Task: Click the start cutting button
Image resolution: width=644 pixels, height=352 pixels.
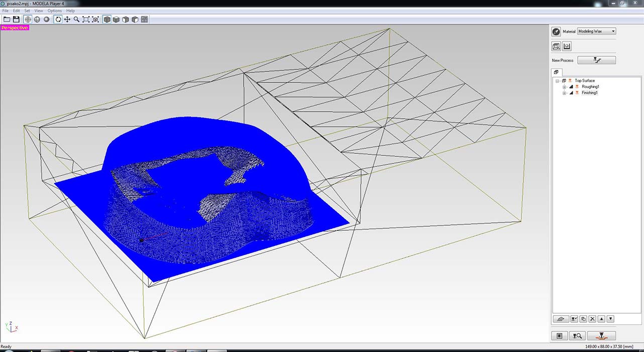Action: point(601,335)
